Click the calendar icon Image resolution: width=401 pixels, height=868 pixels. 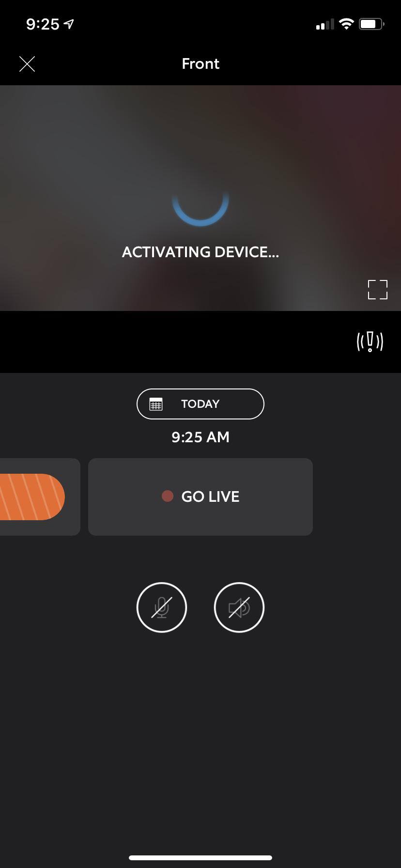click(x=156, y=404)
